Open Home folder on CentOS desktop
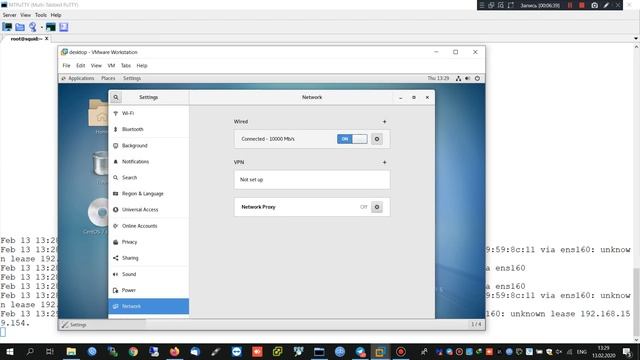Image resolution: width=640 pixels, height=360 pixels. click(x=98, y=117)
